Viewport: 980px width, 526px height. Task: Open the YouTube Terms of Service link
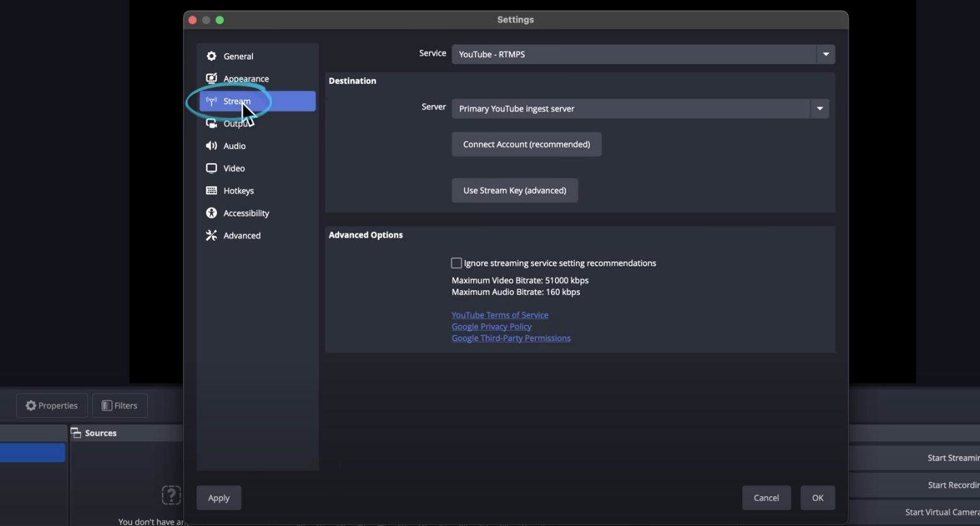point(499,315)
